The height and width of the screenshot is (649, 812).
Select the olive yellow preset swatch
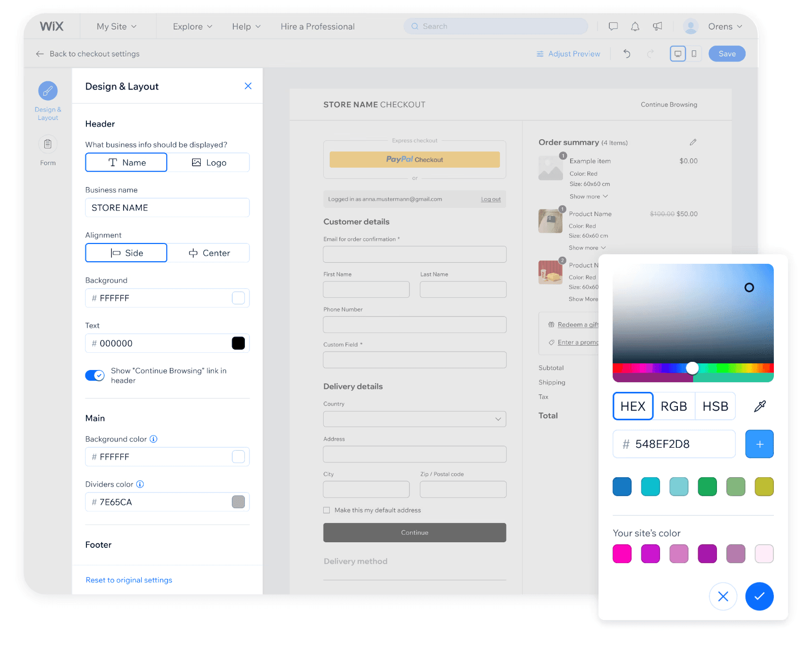point(764,487)
